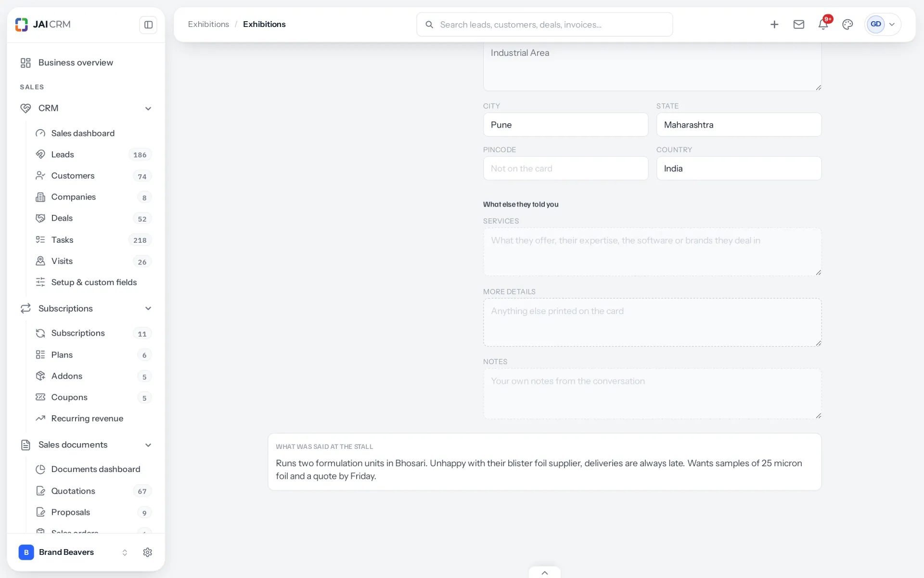This screenshot has width=924, height=578.
Task: Open Plans in the sidebar
Action: (x=93, y=355)
